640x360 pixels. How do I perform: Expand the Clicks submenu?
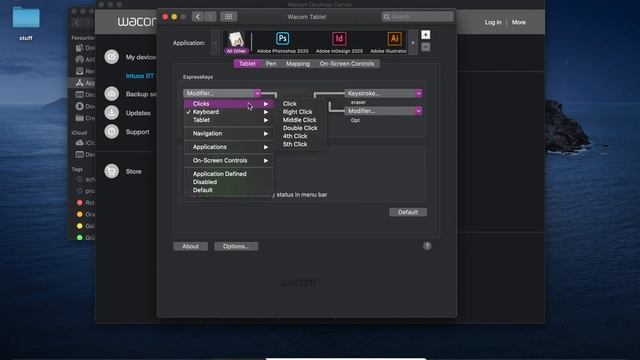click(229, 104)
